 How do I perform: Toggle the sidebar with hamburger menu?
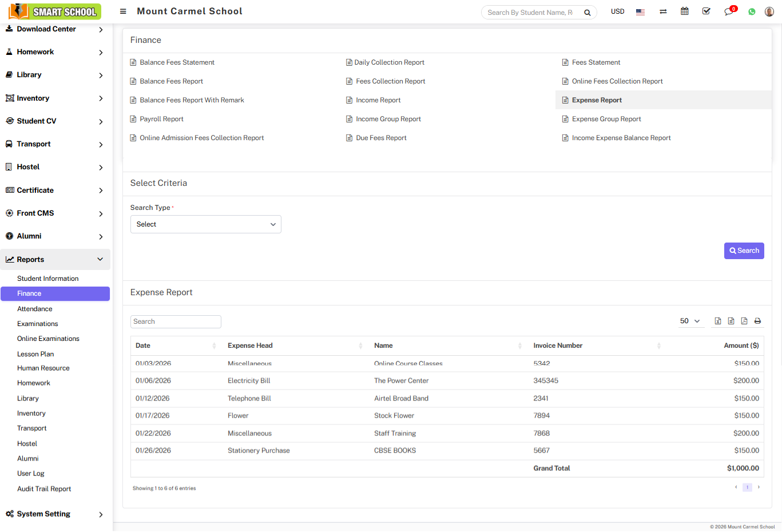(123, 11)
